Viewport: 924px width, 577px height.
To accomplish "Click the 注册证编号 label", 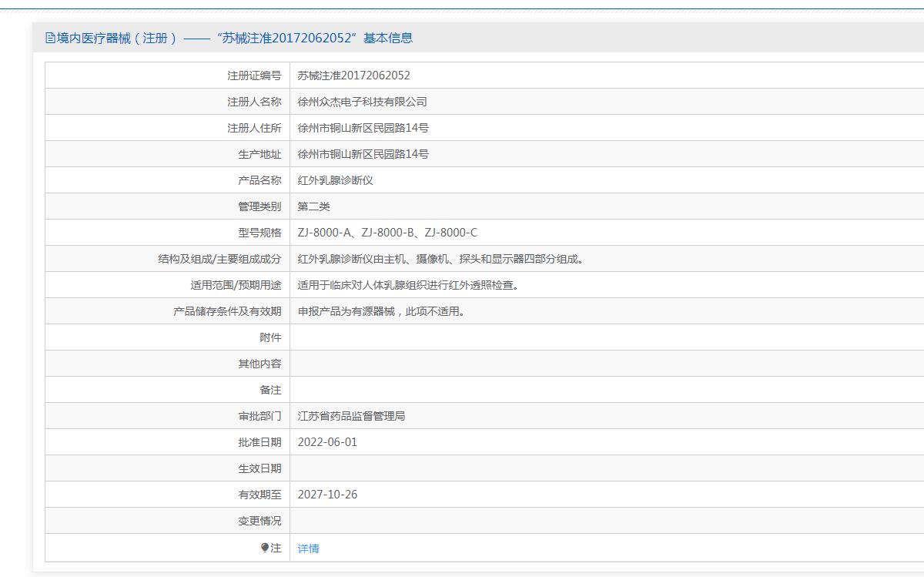I will 254,75.
